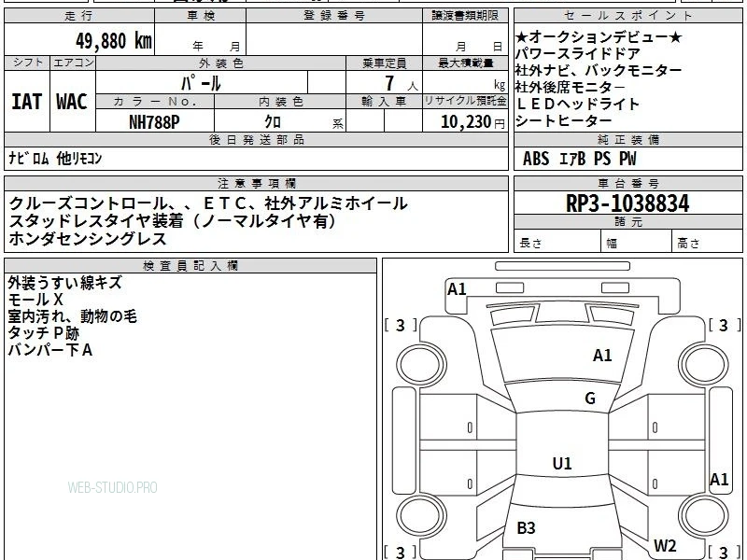Click the 輸入車 header
Viewport: 747px width, 560px height.
(384, 102)
